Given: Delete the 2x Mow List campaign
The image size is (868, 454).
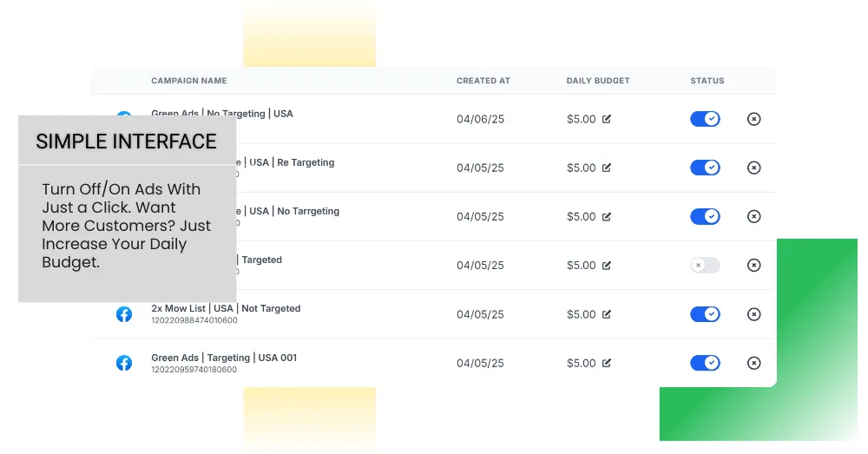Looking at the screenshot, I should (753, 314).
